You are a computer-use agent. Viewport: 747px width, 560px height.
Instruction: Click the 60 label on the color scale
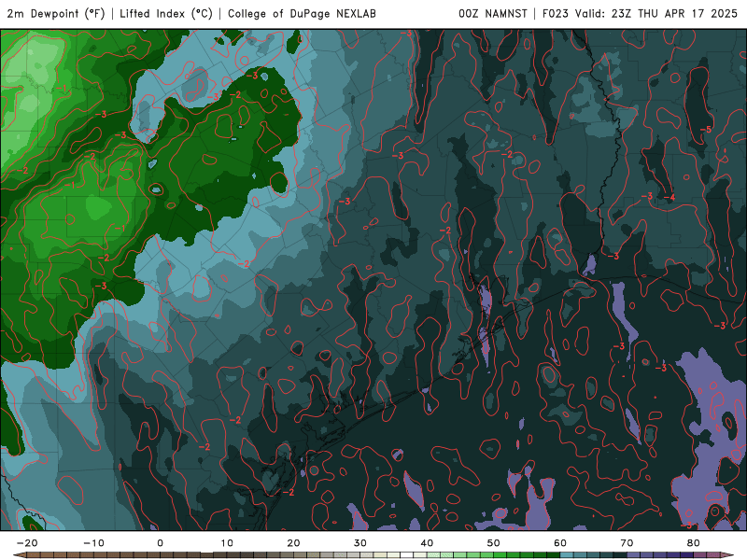pyautogui.click(x=560, y=543)
